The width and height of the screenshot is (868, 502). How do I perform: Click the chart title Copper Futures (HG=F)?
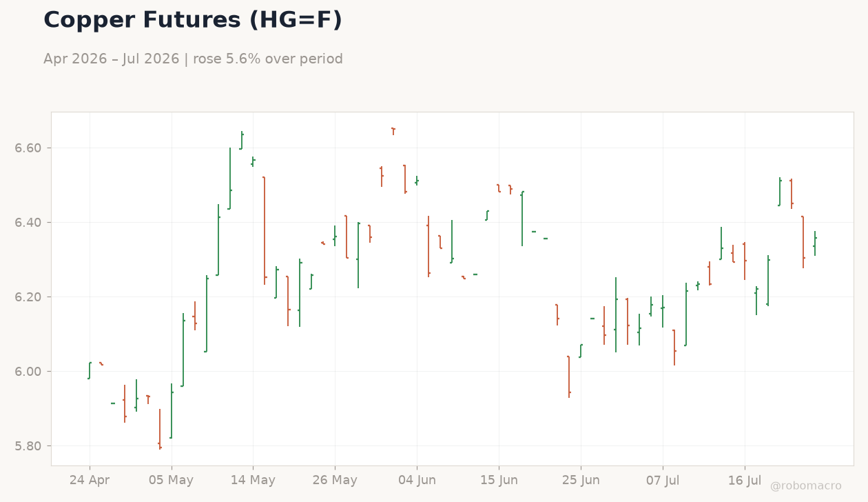click(x=193, y=21)
